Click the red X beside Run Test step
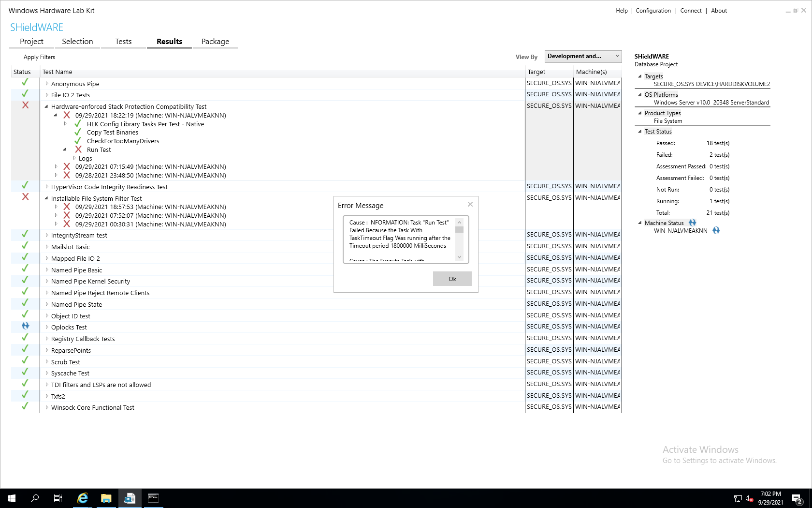 (78, 149)
